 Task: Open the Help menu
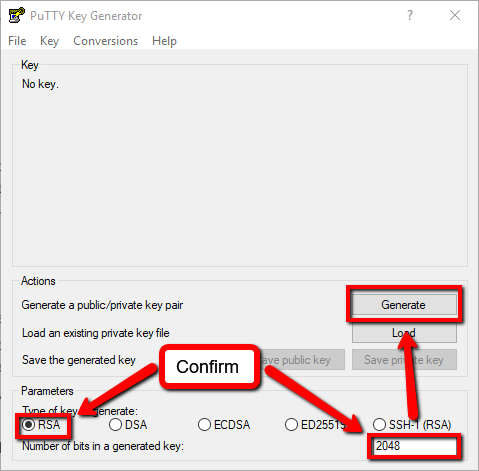coord(164,41)
